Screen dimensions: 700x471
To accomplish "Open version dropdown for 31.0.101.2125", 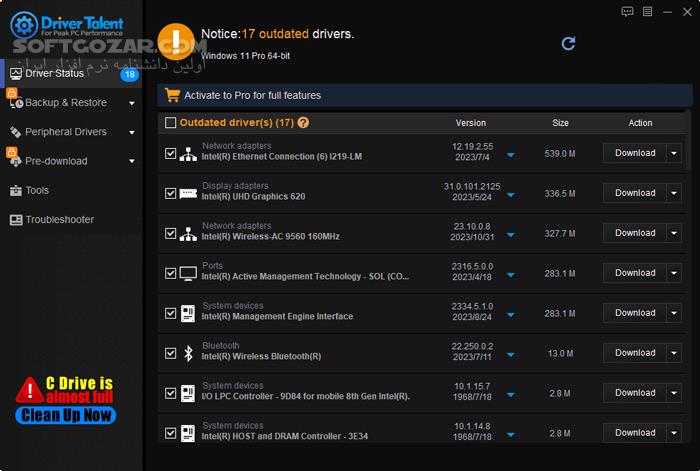I will (511, 195).
